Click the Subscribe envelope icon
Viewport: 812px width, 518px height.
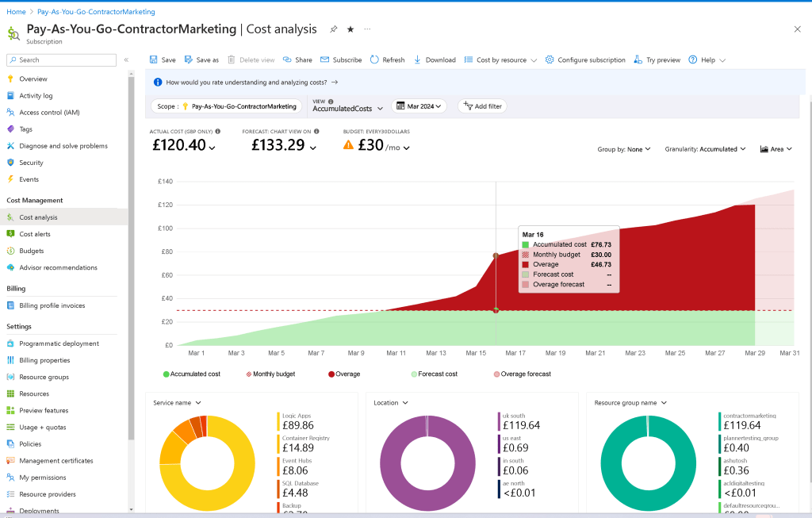tap(324, 59)
